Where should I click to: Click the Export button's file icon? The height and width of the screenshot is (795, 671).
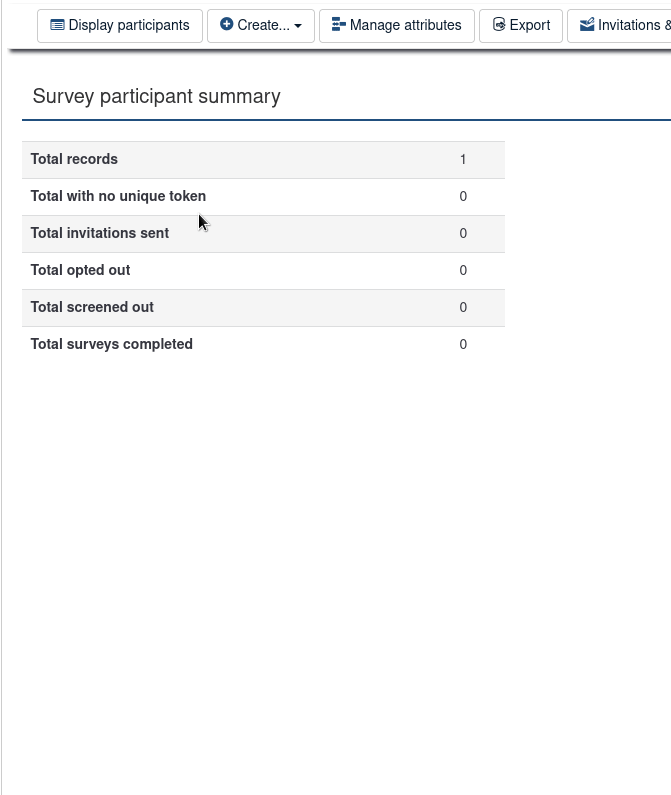point(499,25)
